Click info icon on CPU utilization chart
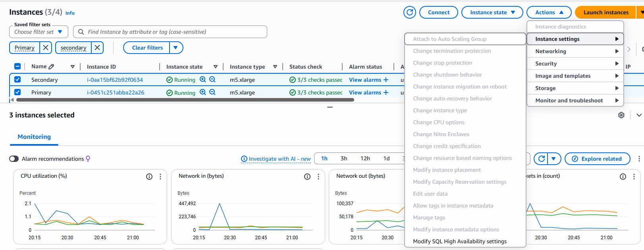 click(x=149, y=177)
